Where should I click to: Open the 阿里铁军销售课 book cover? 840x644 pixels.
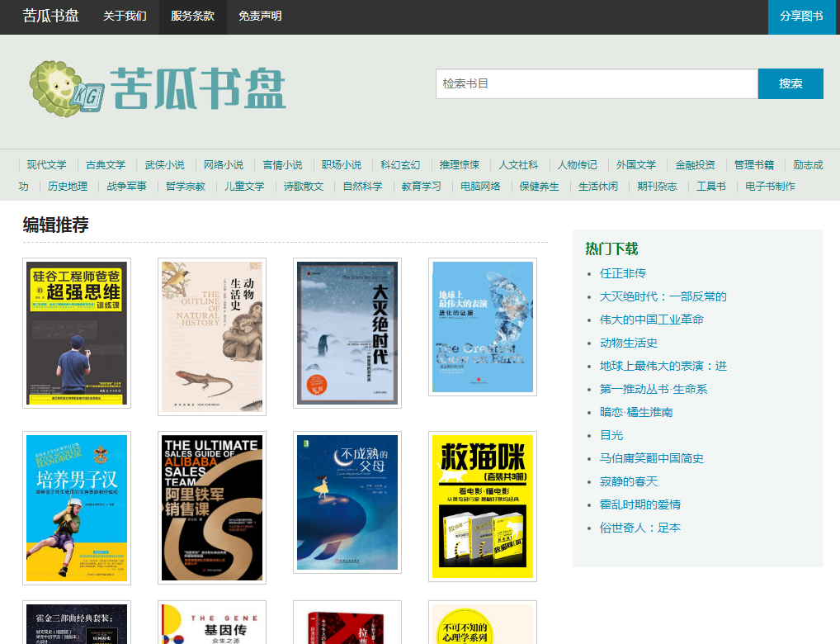(212, 508)
